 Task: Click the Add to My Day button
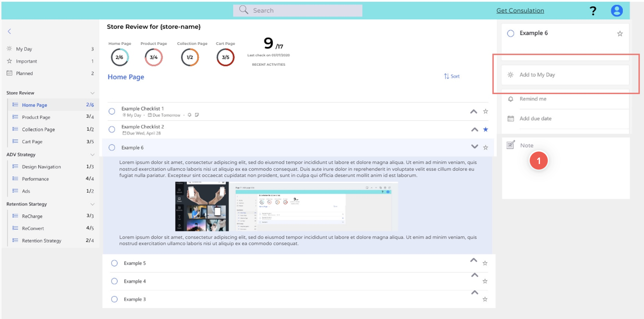565,75
